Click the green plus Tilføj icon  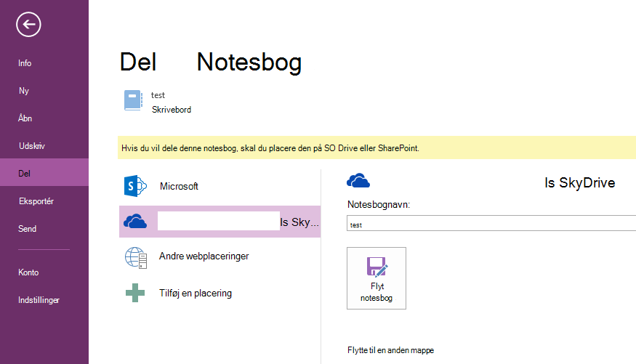coord(135,293)
